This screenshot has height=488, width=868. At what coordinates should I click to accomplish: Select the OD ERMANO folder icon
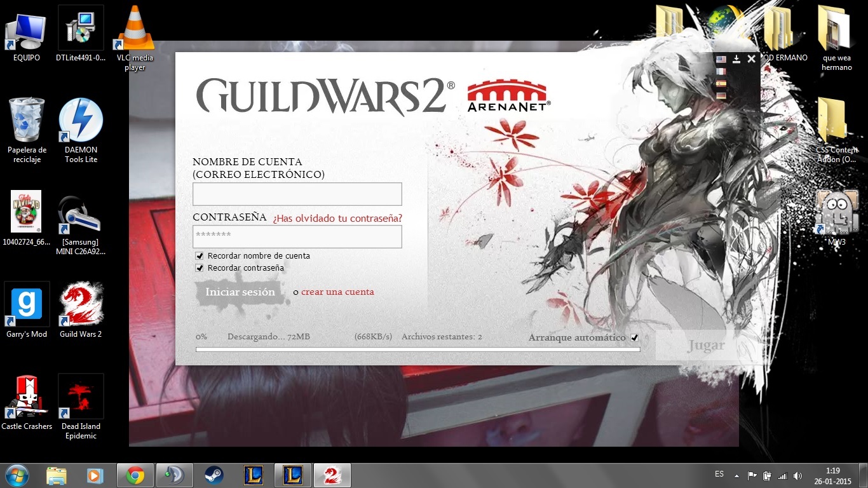coord(780,35)
